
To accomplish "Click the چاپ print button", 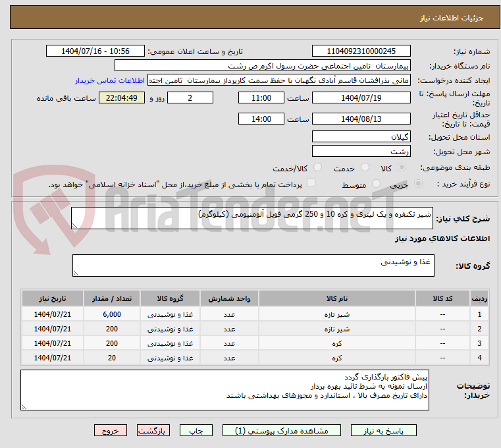I will 196,430.
